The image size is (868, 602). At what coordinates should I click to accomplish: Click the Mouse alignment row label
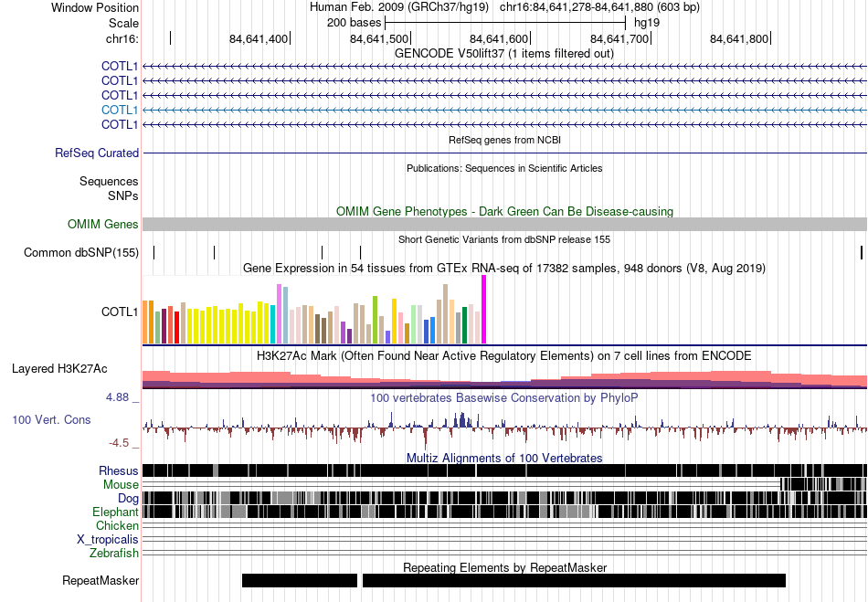pyautogui.click(x=121, y=485)
